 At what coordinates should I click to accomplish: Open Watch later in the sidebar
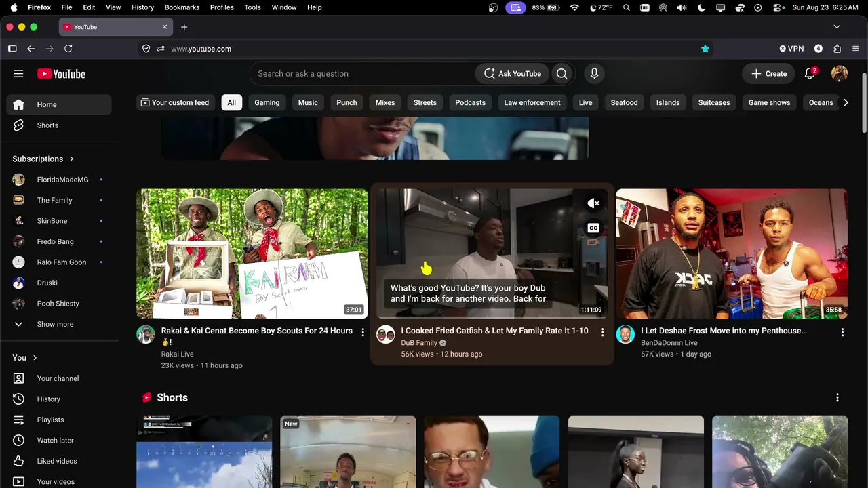[59, 441]
